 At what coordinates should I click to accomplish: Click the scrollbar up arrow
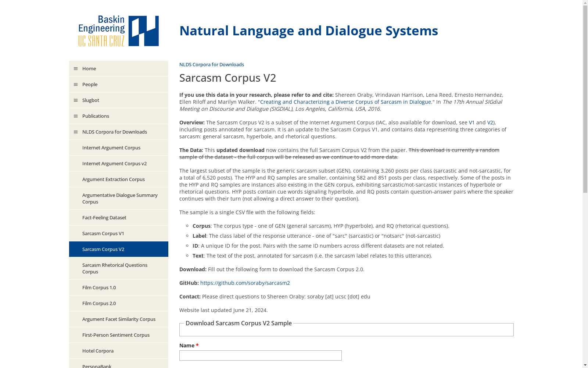point(585,3)
